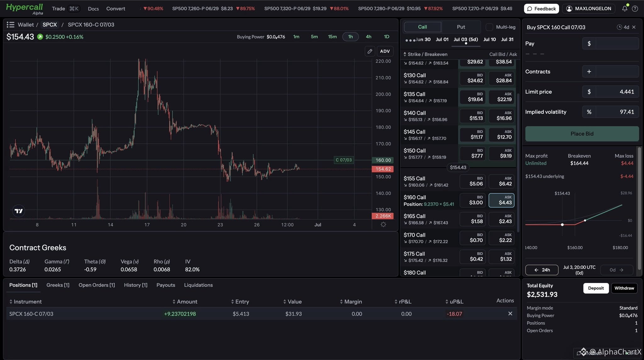644x360 pixels.
Task: Click the notification bell icon
Action: pos(625,8)
